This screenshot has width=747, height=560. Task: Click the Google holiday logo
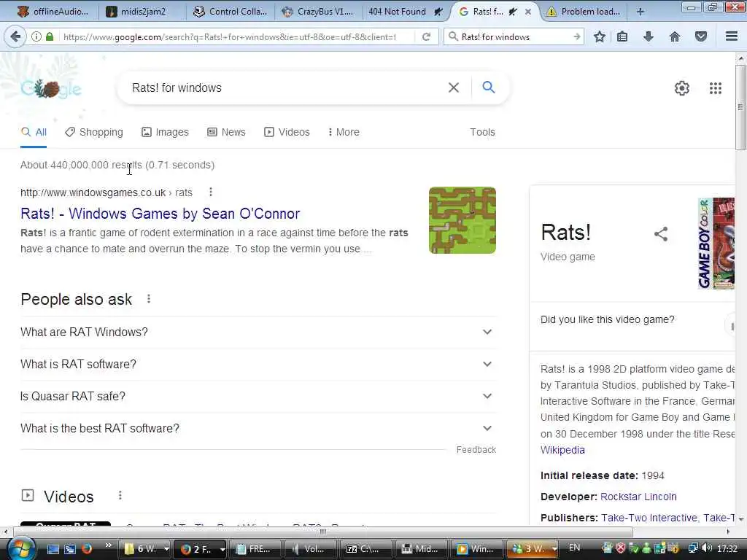(51, 88)
